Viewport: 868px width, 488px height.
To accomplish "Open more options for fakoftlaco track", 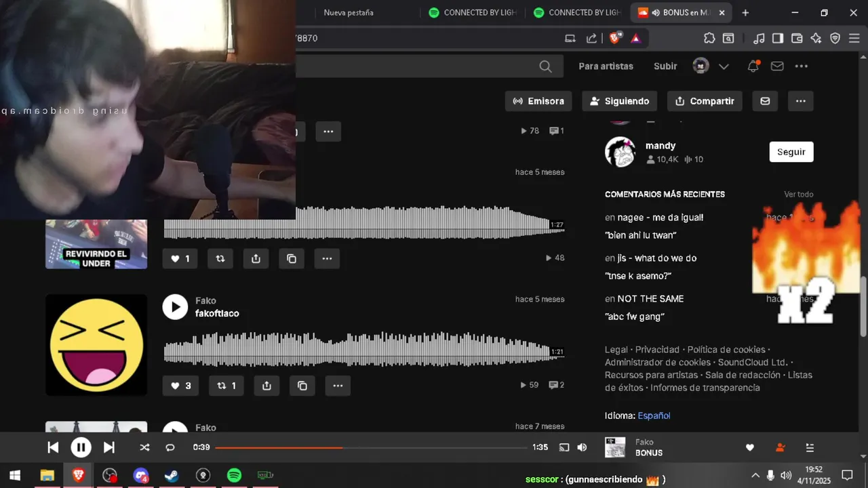I will tap(338, 386).
